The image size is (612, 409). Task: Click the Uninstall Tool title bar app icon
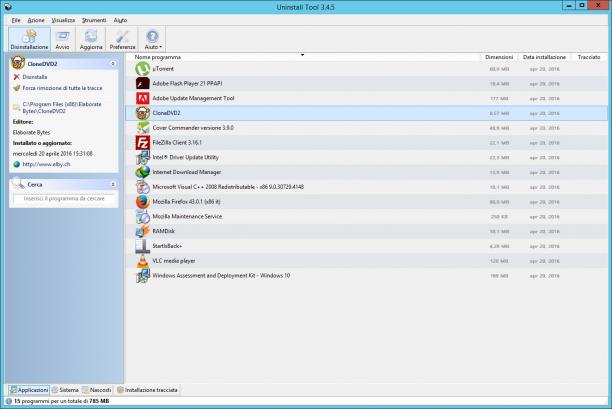pyautogui.click(x=8, y=7)
